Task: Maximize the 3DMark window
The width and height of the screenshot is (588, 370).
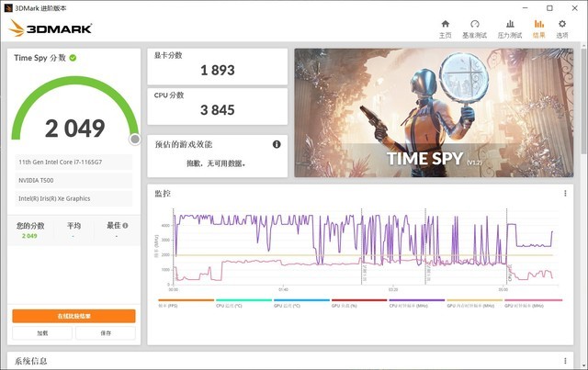Action: click(549, 8)
